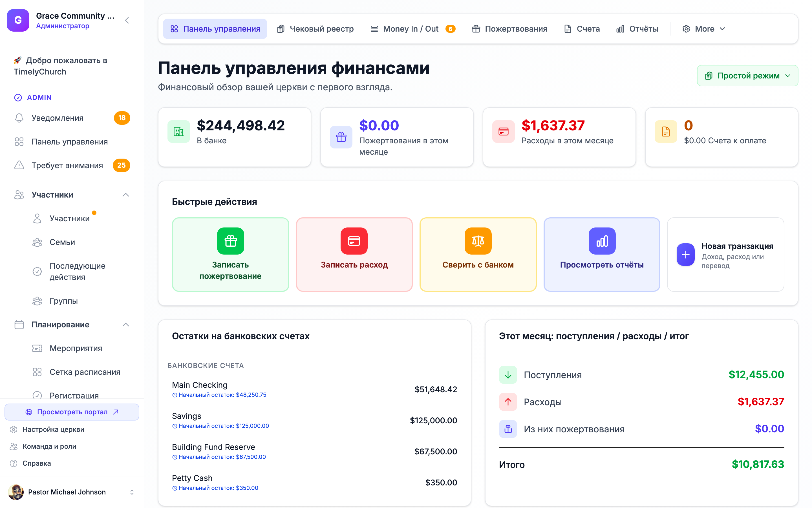This screenshot has height=508, width=812.
Task: Open the Простой режим mode dropdown
Action: pos(748,76)
